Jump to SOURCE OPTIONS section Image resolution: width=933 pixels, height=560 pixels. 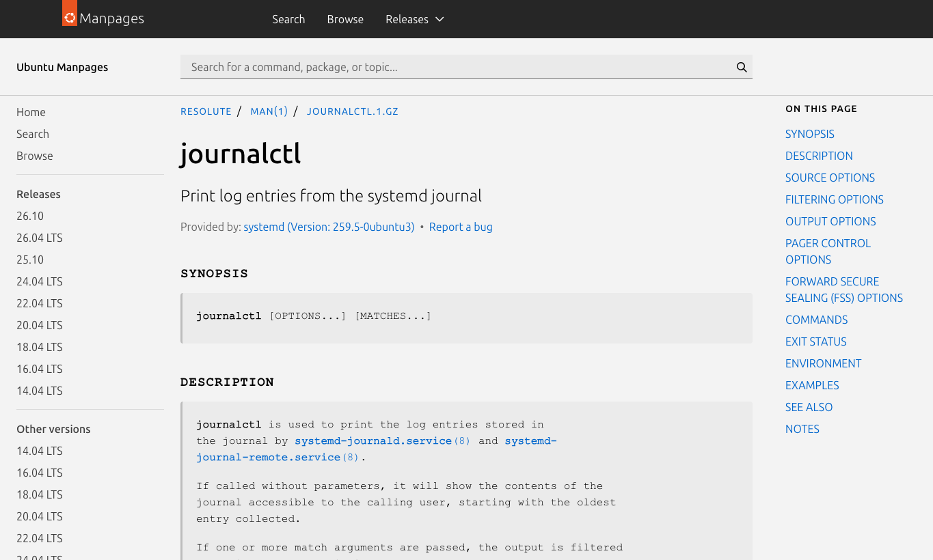point(830,178)
